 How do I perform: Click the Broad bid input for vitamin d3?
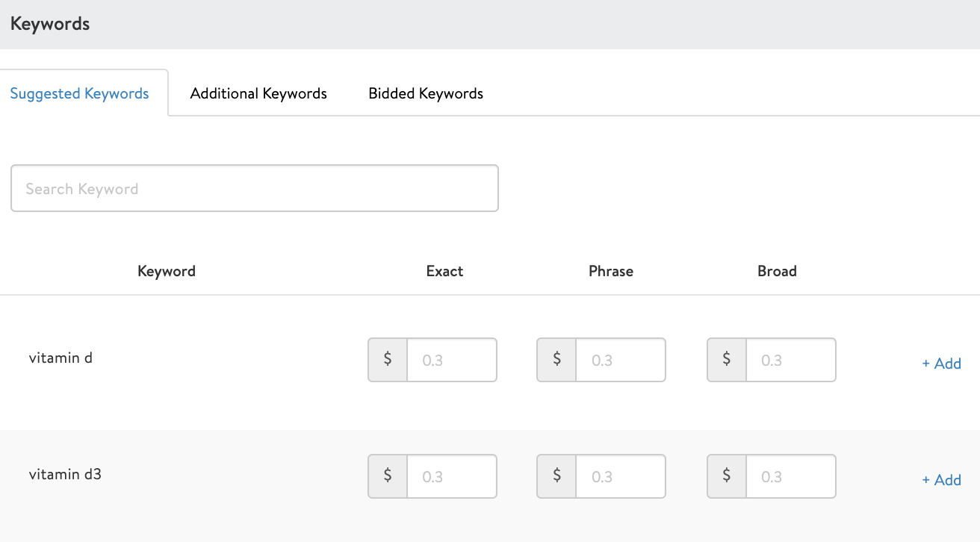point(790,476)
